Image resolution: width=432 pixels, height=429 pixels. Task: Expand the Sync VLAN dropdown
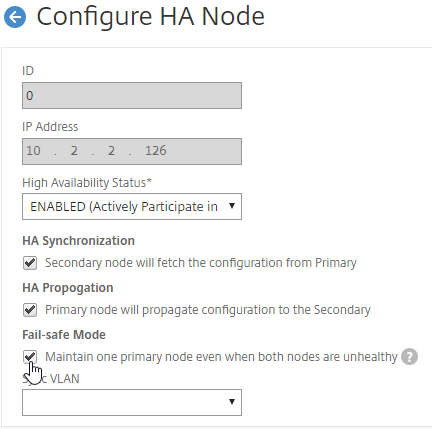(132, 402)
